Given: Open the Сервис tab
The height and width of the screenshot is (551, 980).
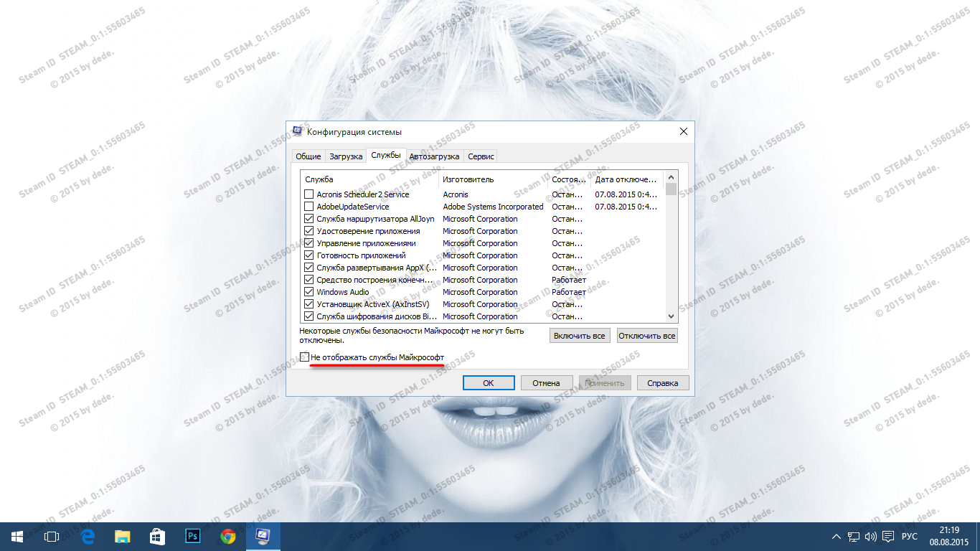Looking at the screenshot, I should (481, 156).
